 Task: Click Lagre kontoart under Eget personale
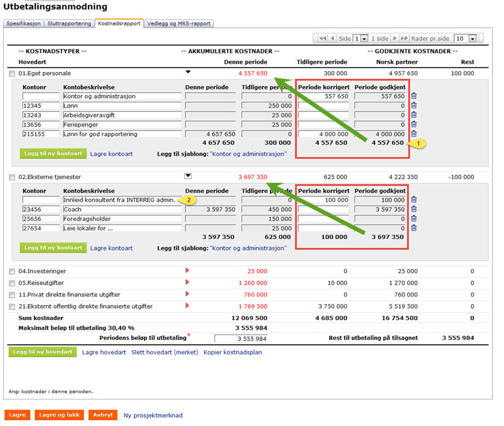(111, 154)
